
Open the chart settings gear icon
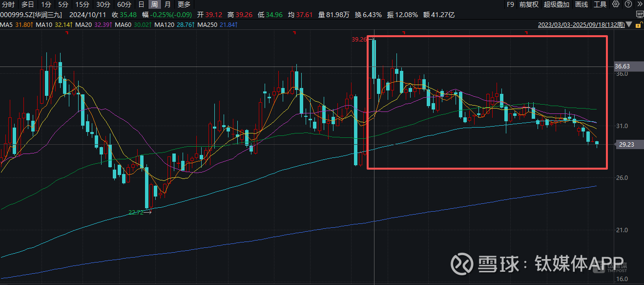616,4
